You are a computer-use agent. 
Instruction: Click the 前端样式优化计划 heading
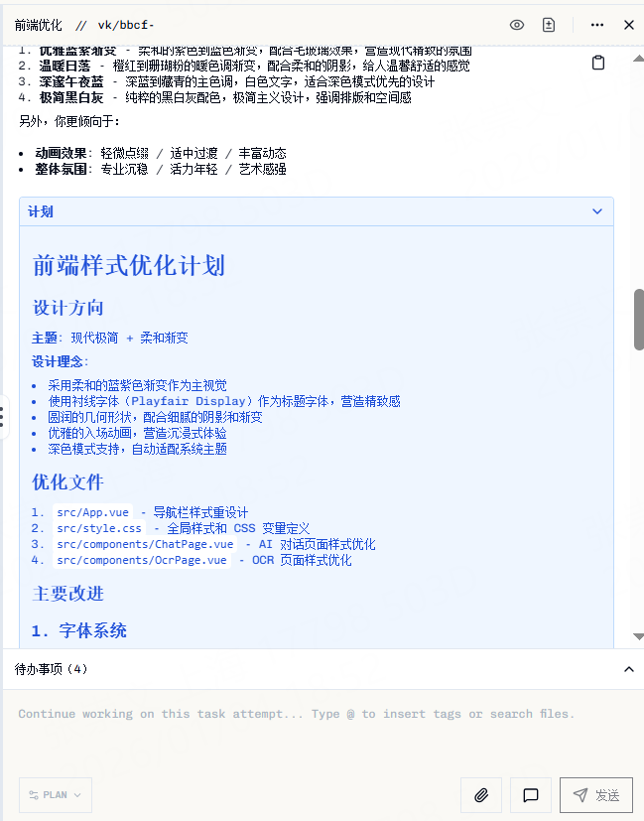click(129, 265)
